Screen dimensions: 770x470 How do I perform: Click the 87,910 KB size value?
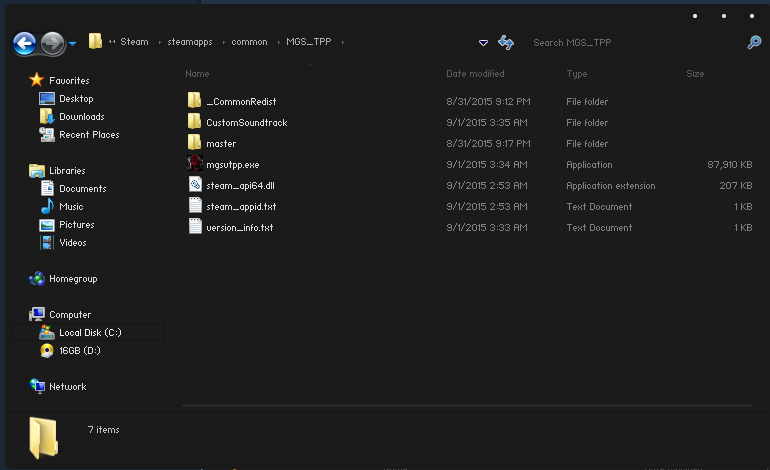pos(730,165)
